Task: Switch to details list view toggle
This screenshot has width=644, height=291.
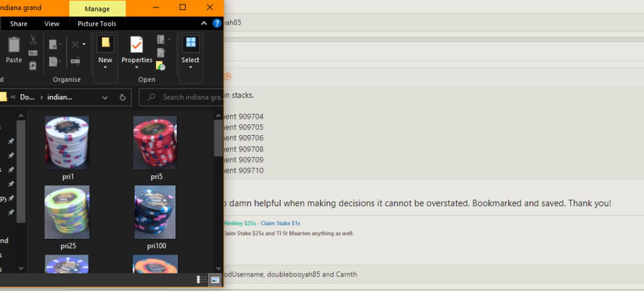Action: point(202,279)
